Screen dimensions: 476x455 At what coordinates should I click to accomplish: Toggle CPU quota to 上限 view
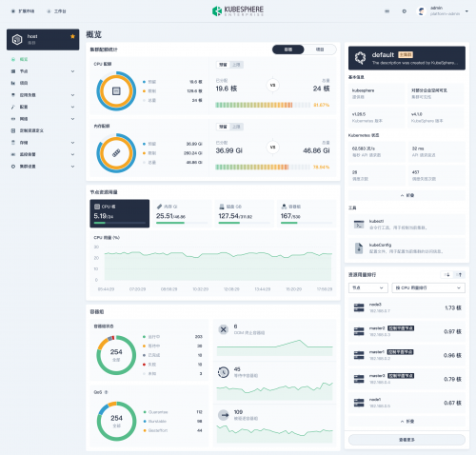pyautogui.click(x=236, y=65)
